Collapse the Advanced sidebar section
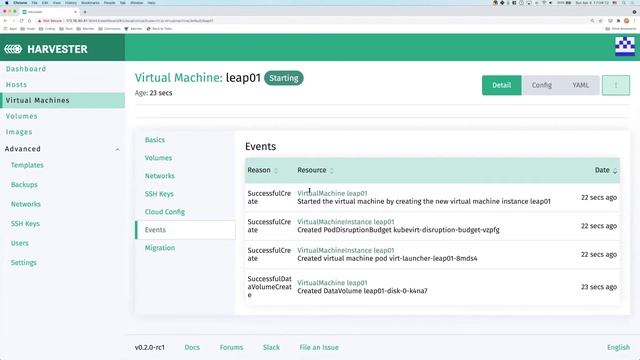Image resolution: width=640 pixels, height=360 pixels. 118,149
